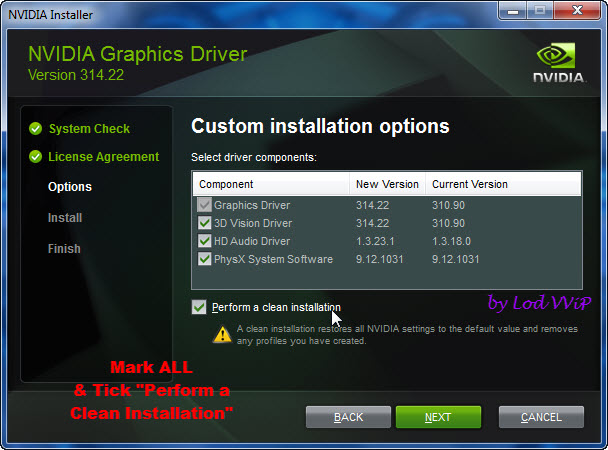Click the Version 314.22 header text

pos(76,75)
